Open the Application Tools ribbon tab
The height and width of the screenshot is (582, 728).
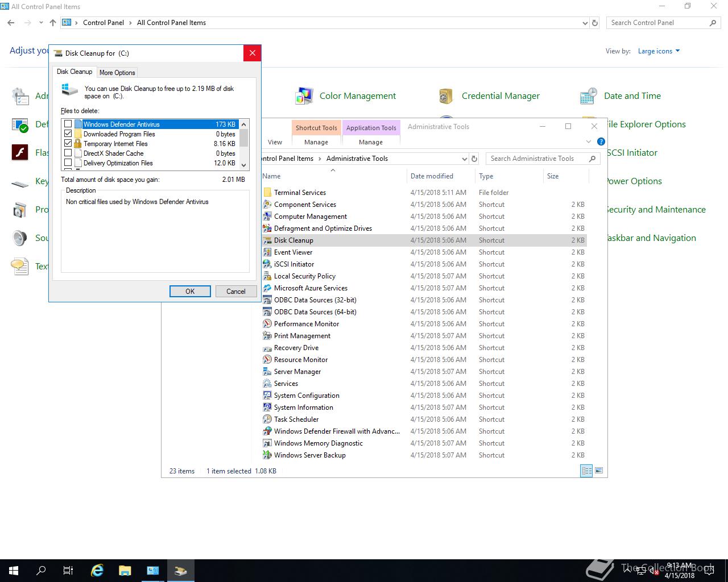pos(371,128)
